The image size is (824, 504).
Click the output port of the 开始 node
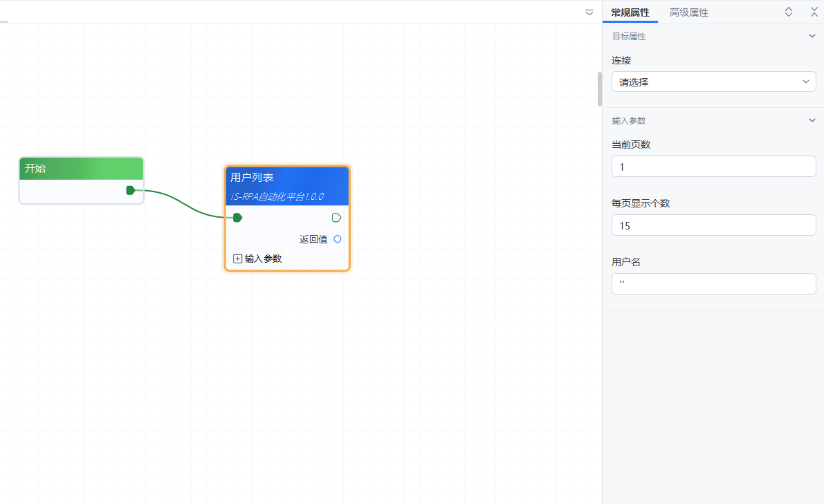[130, 190]
